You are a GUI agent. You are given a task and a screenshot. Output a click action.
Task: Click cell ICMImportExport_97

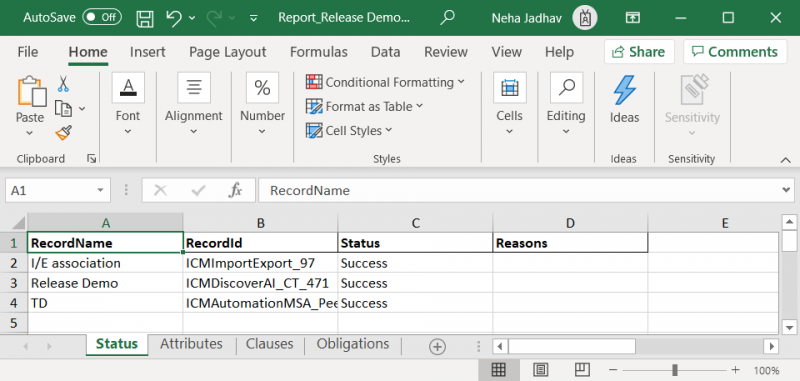[260, 263]
